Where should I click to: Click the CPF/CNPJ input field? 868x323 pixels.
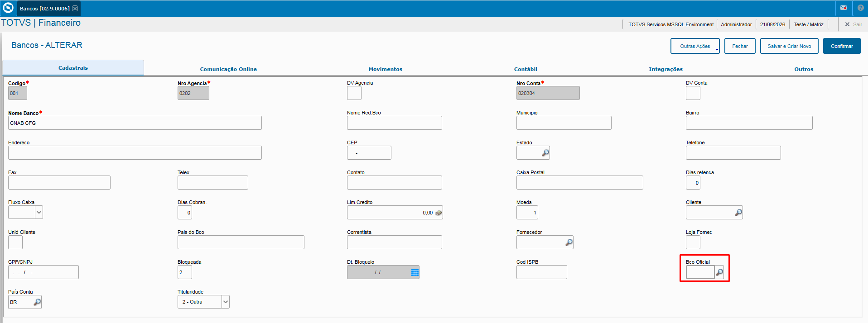43,272
